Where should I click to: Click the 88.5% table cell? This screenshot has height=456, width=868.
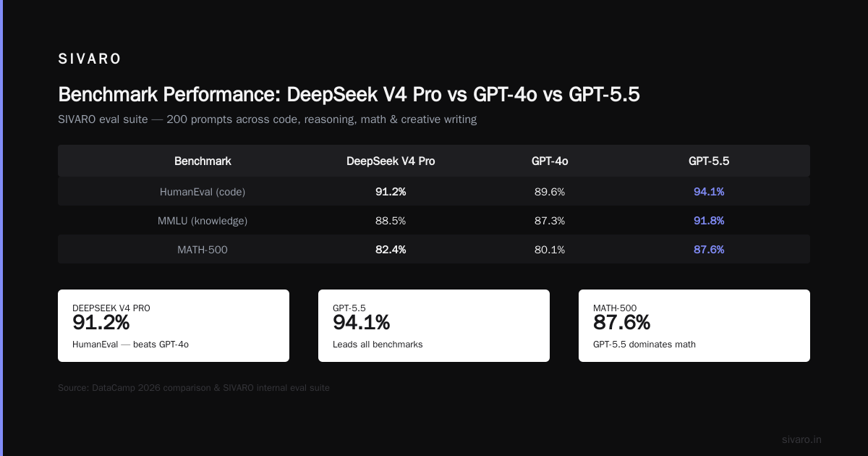(x=391, y=221)
